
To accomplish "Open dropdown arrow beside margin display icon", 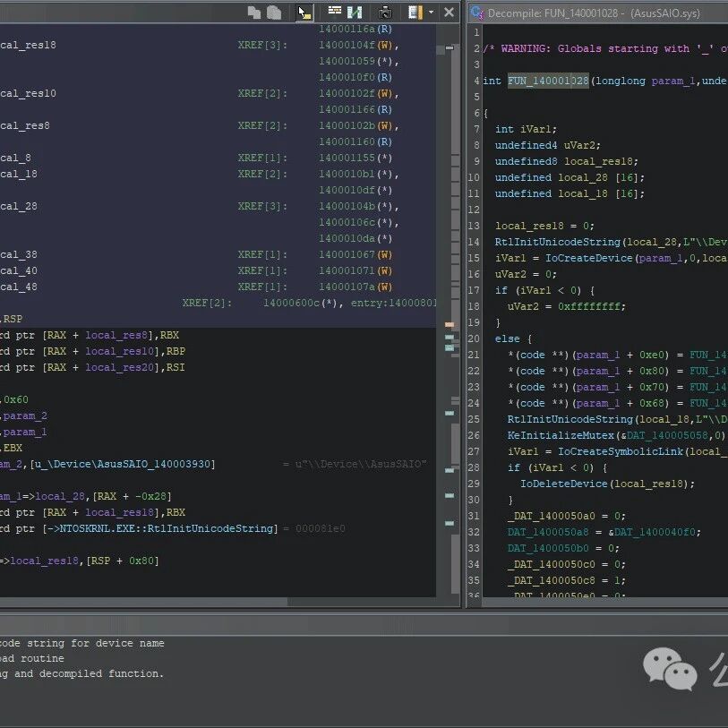I will point(432,13).
